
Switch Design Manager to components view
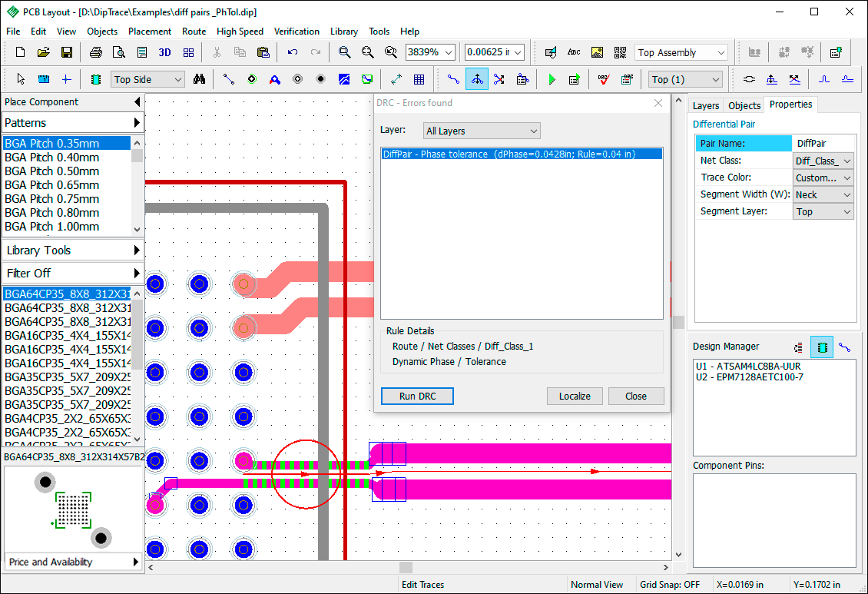(821, 347)
